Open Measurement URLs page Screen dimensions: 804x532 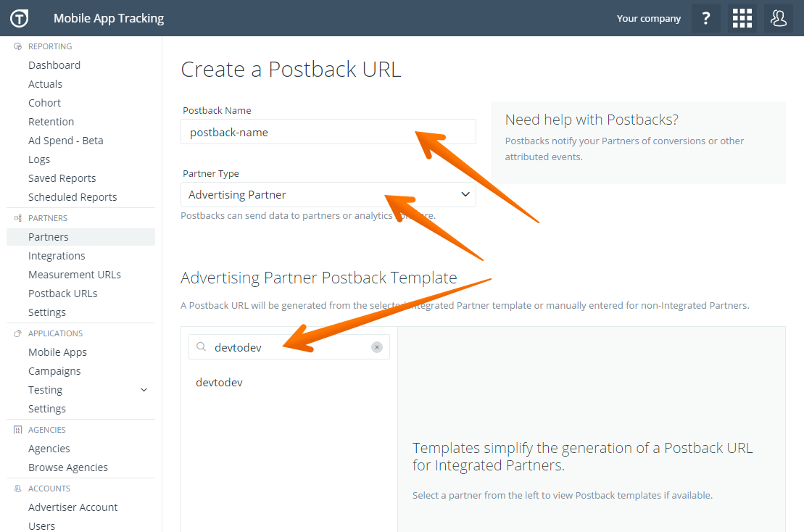pos(74,275)
